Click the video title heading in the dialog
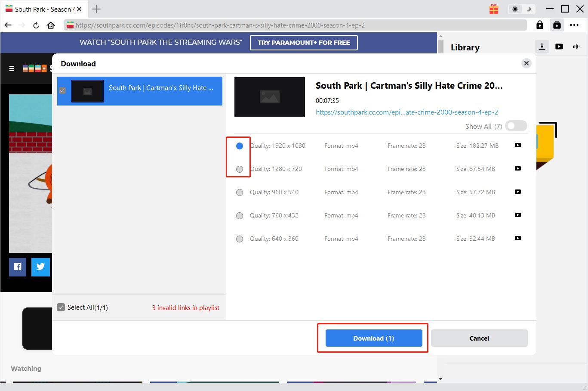The image size is (588, 391). (x=409, y=86)
